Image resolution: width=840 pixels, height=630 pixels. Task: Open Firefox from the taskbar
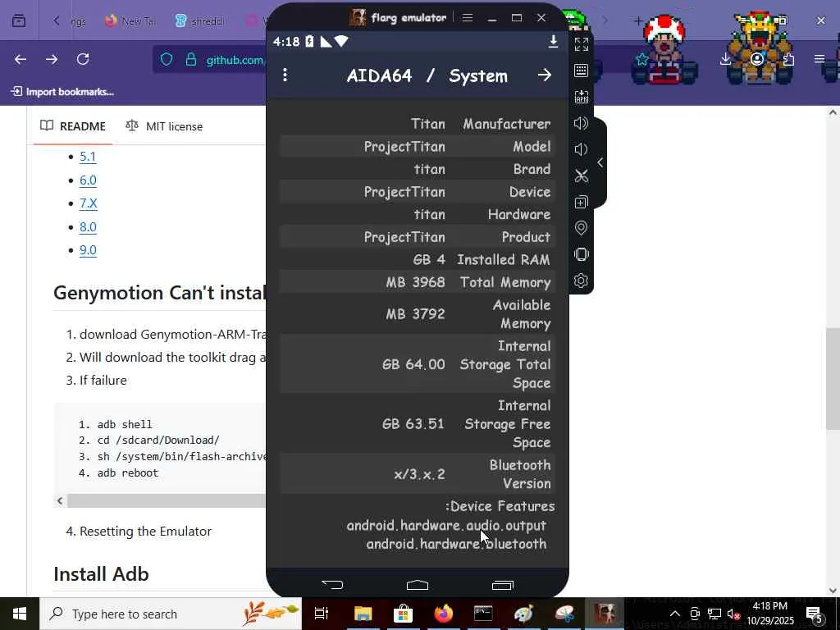tap(443, 614)
